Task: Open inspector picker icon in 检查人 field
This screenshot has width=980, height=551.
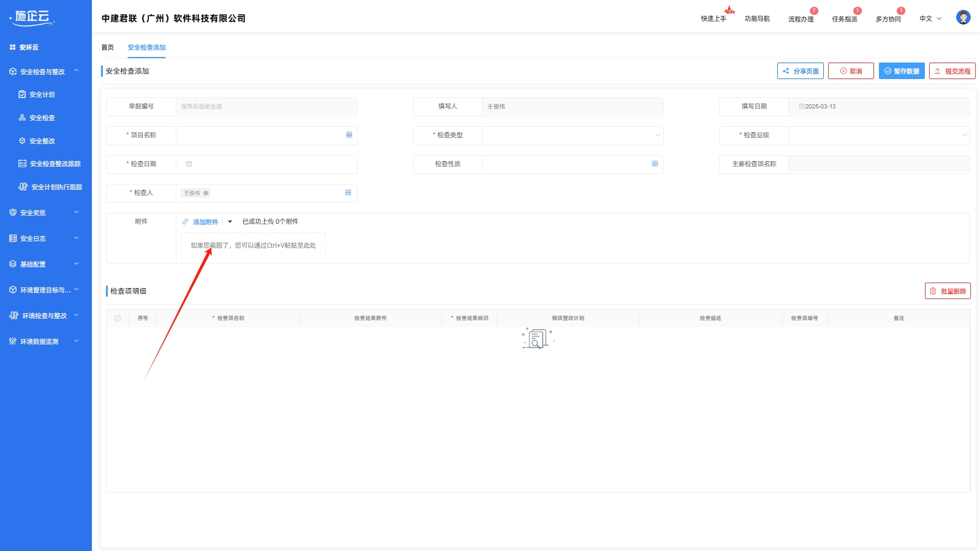Action: point(348,192)
